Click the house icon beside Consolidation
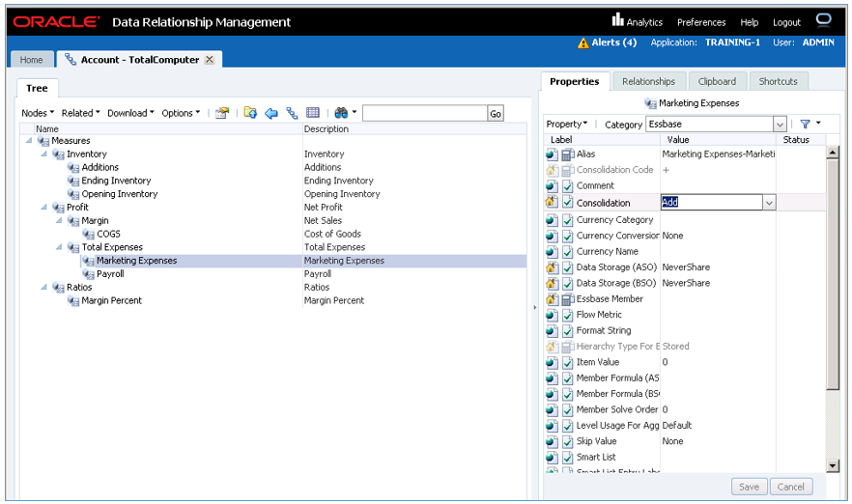 tap(552, 203)
